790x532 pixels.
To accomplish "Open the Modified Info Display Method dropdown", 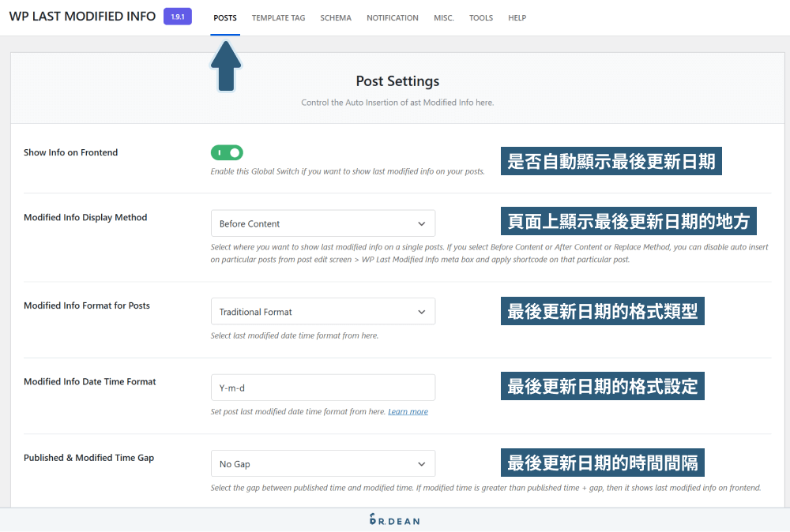I will tap(322, 223).
